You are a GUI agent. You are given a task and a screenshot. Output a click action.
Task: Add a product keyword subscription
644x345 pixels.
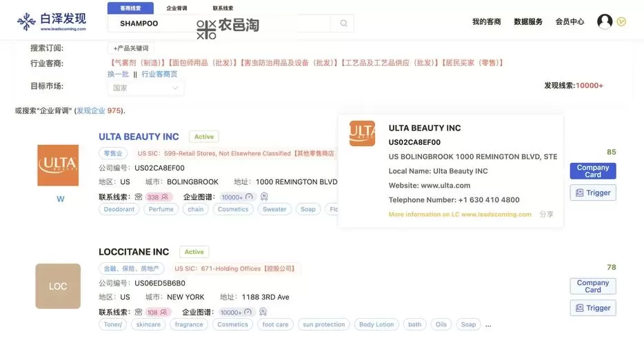(x=131, y=48)
